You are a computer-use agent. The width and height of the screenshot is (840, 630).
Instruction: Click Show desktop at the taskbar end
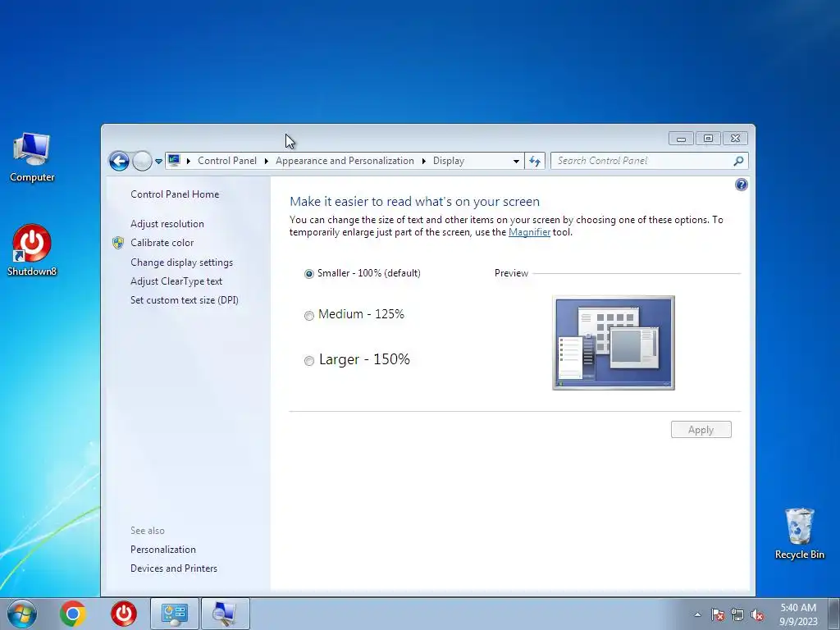(x=834, y=614)
